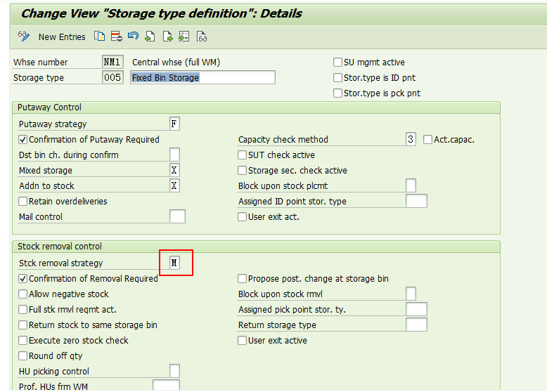This screenshot has height=392, width=547.
Task: Click the Prof. HUs frm WM field
Action: click(x=167, y=386)
